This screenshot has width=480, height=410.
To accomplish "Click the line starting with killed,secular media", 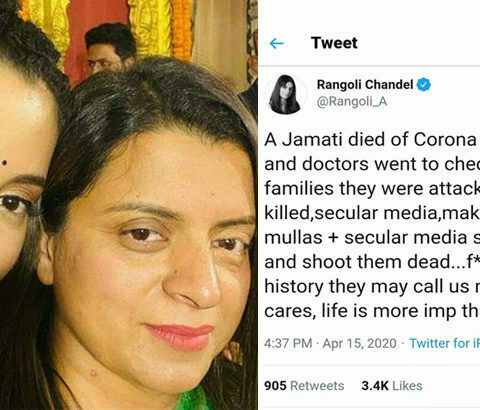I will pyautogui.click(x=372, y=213).
